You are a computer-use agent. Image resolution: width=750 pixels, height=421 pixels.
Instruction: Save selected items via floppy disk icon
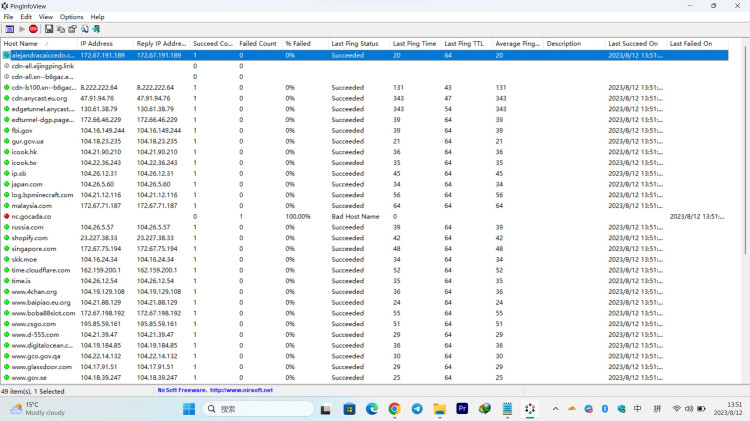(49, 29)
